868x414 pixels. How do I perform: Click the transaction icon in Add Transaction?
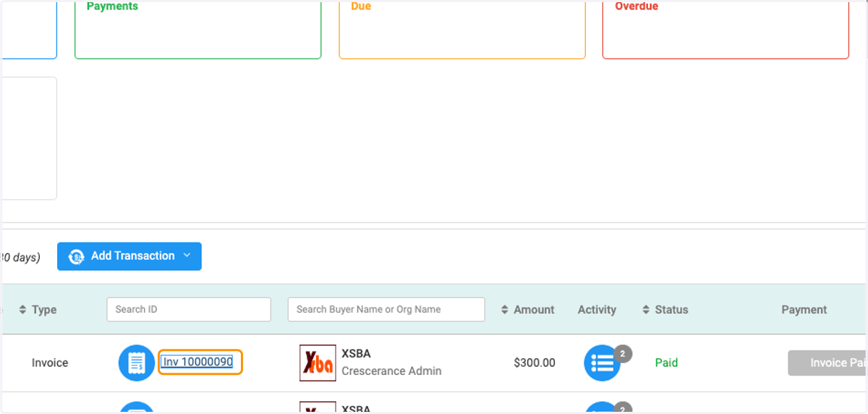77,256
